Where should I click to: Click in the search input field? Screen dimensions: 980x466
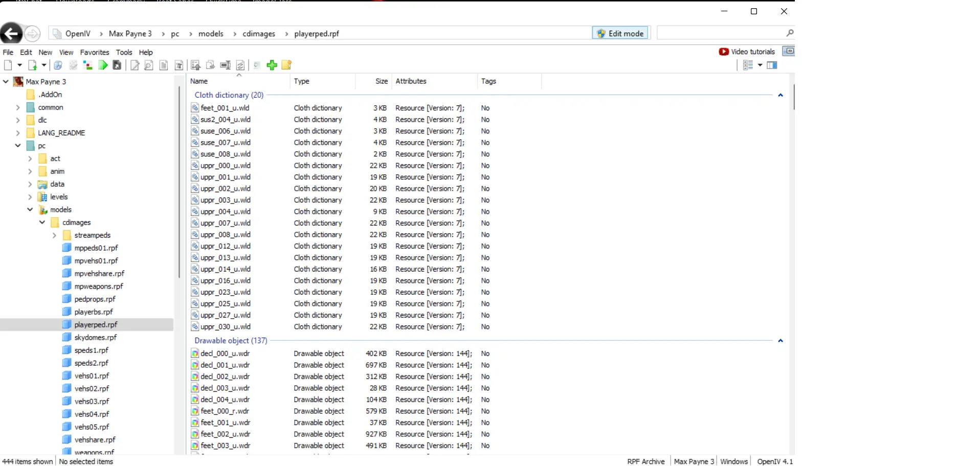tap(721, 33)
